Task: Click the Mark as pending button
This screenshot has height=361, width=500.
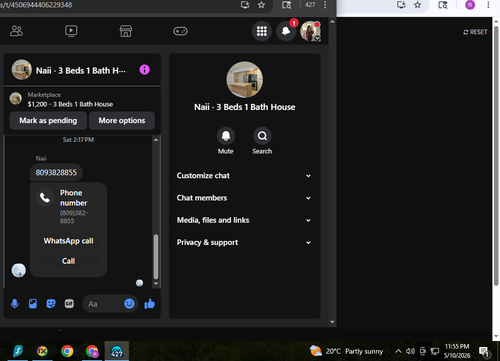Action: click(x=48, y=120)
